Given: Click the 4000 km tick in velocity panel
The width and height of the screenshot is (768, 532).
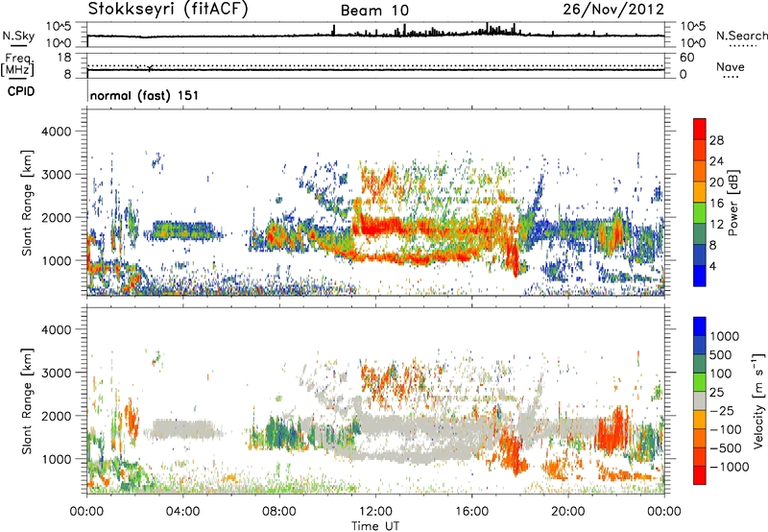Looking at the screenshot, I should tap(56, 329).
